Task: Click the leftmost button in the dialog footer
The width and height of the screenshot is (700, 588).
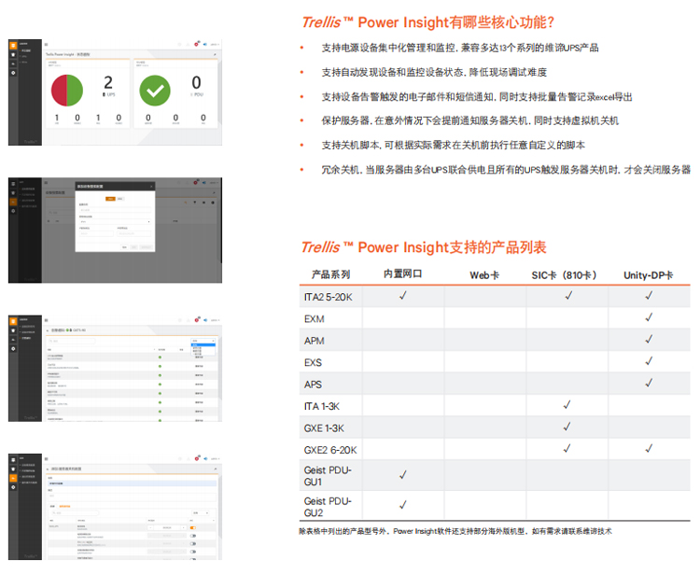Action: coord(125,246)
